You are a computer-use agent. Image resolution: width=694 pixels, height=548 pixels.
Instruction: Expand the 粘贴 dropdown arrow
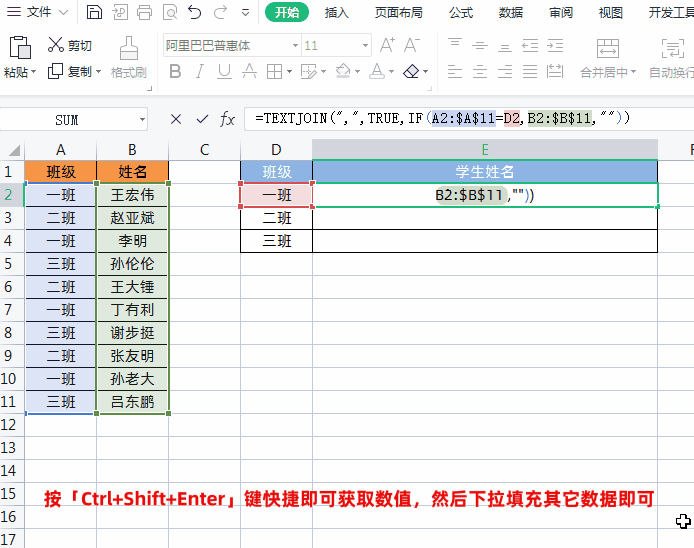coord(34,71)
